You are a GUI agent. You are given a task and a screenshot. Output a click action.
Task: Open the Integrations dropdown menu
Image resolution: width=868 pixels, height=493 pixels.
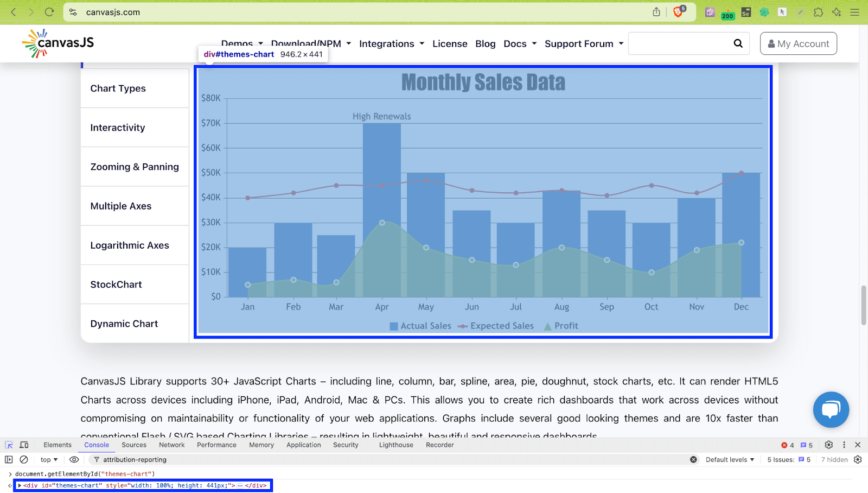coord(391,44)
